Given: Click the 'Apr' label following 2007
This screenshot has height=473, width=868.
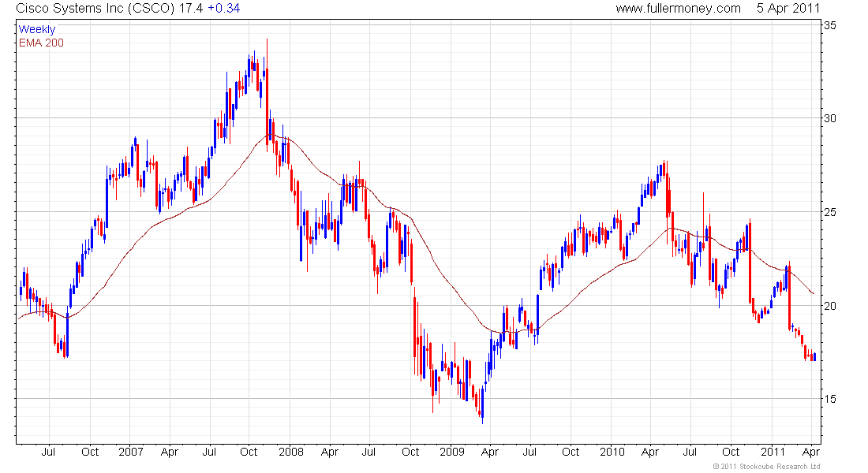Looking at the screenshot, I should coord(170,453).
